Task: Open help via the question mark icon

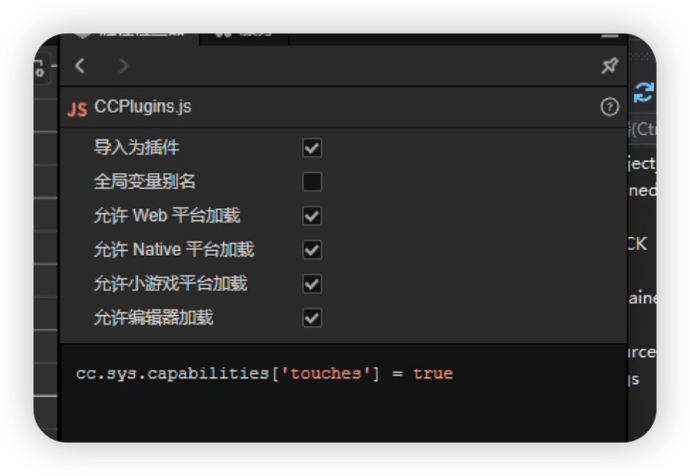Action: (x=609, y=107)
